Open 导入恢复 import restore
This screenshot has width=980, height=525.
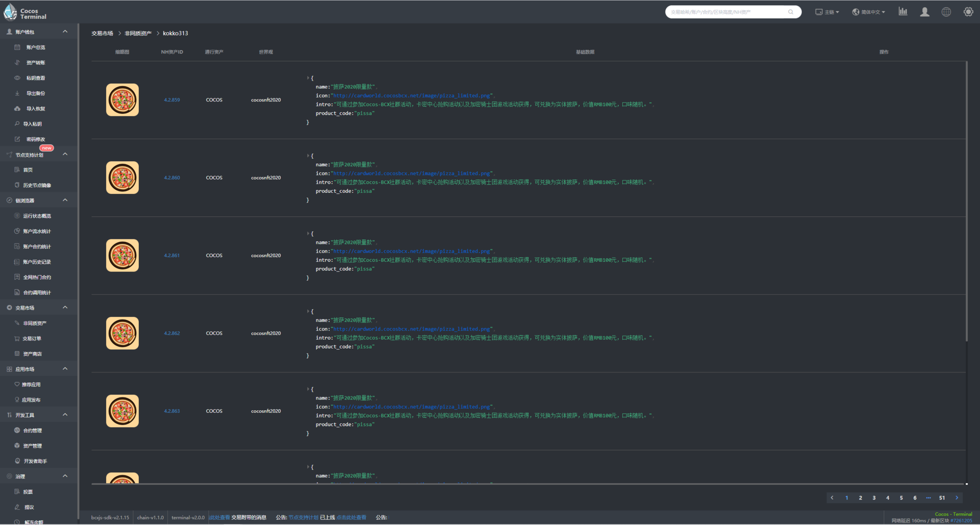pyautogui.click(x=36, y=109)
